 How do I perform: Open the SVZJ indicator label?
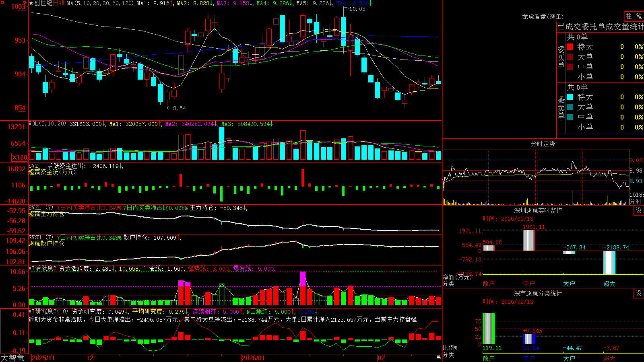(35, 166)
